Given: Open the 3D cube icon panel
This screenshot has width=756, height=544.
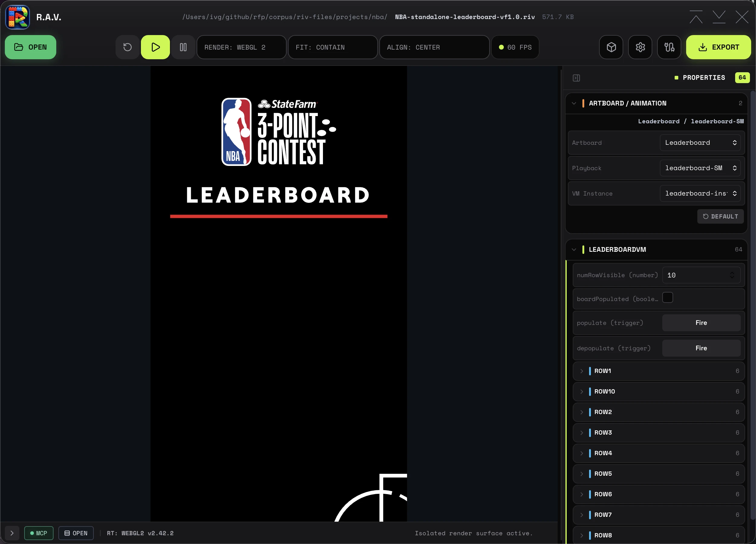Looking at the screenshot, I should point(611,47).
